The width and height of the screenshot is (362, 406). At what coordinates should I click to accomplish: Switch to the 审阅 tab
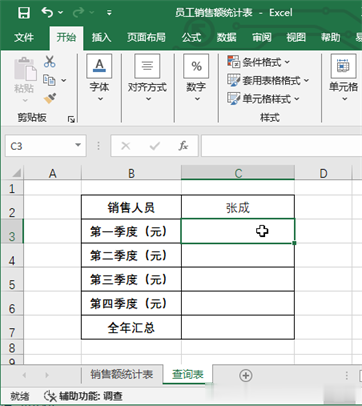pyautogui.click(x=261, y=37)
